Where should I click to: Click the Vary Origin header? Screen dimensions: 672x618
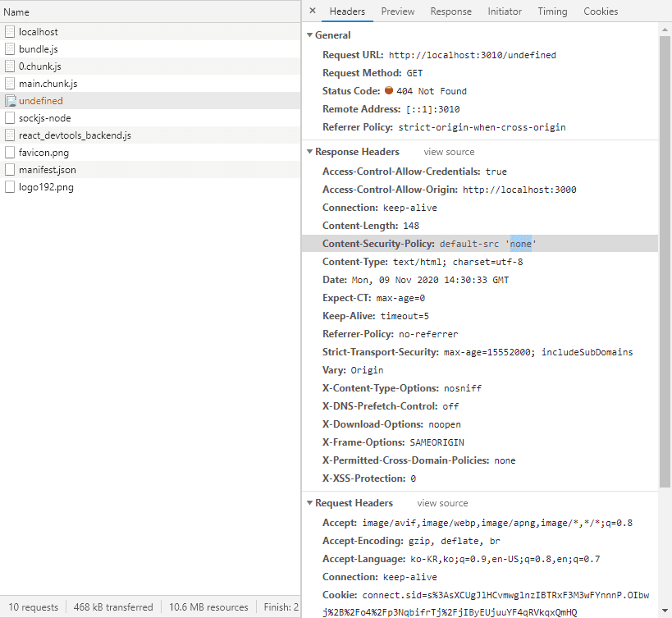point(353,370)
